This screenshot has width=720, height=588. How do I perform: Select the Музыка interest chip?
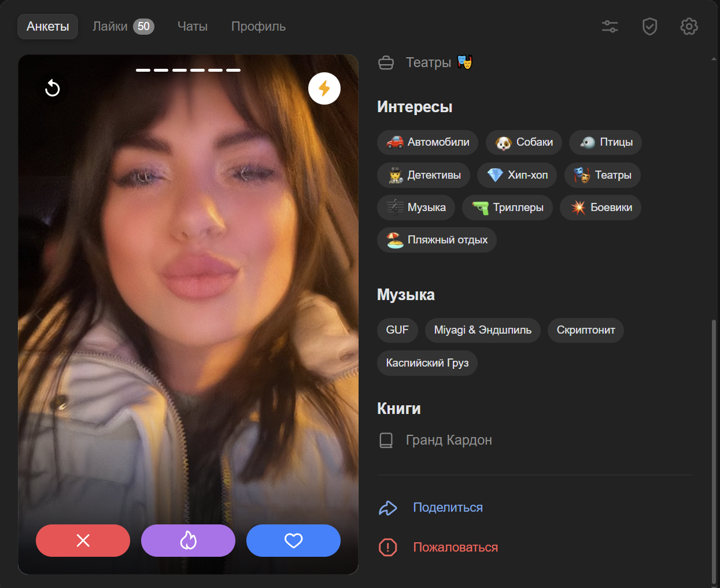tap(416, 208)
